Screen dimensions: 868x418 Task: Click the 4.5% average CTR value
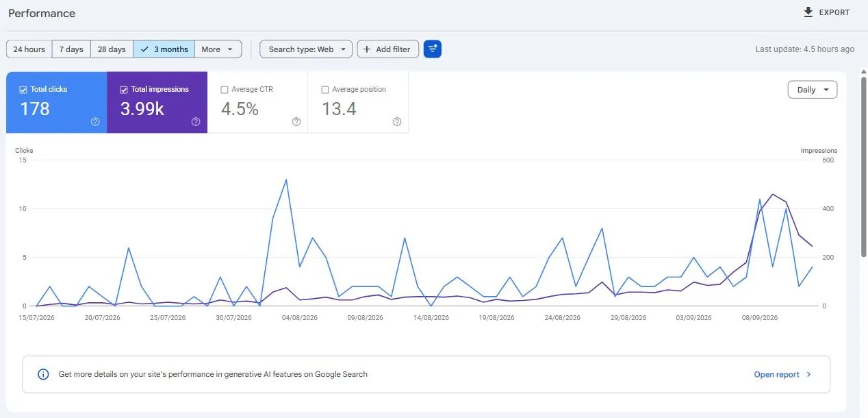[x=240, y=108]
